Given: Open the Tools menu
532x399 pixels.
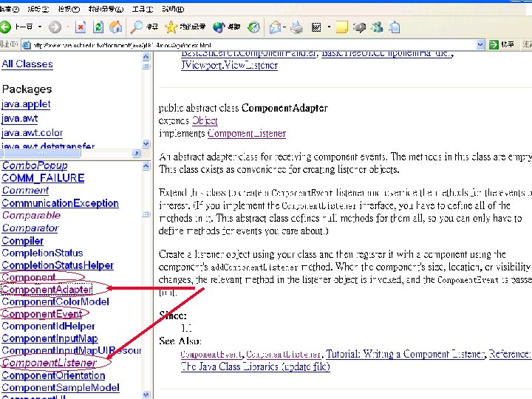Looking at the screenshot, I should point(143,9).
